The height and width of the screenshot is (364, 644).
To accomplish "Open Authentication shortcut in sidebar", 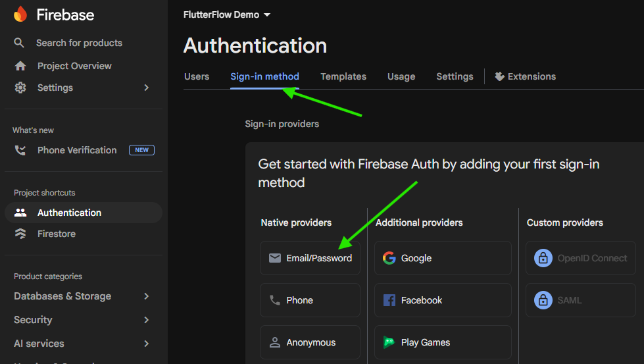I will 84,213.
